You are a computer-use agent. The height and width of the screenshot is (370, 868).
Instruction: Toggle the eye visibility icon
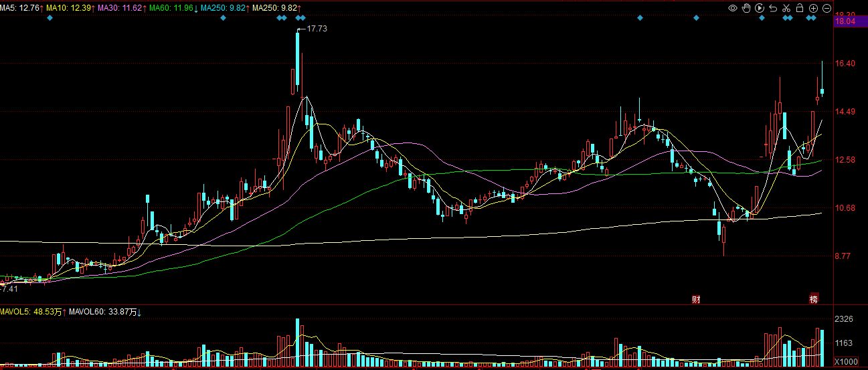(x=733, y=8)
